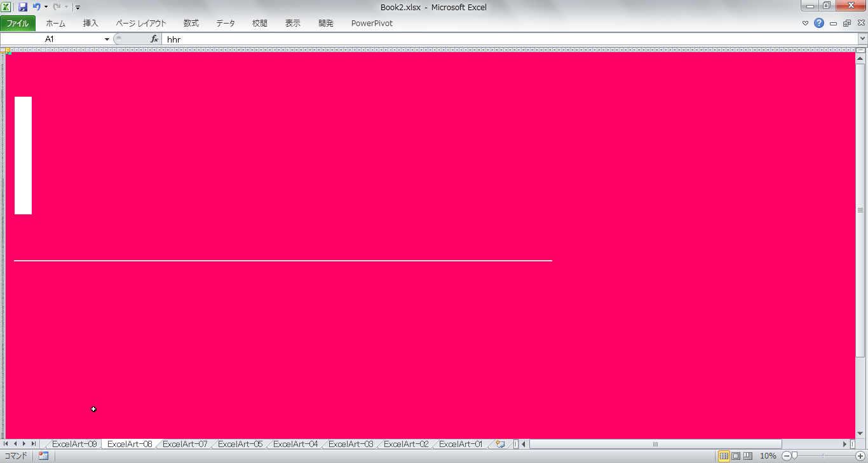
Task: Switch to Page Layout view button
Action: [x=736, y=456]
